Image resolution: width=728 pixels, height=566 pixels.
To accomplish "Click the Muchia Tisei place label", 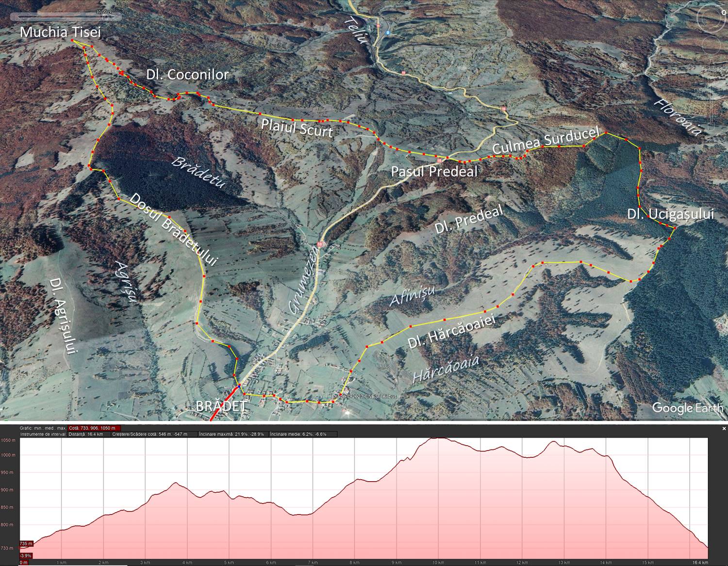I will (60, 32).
